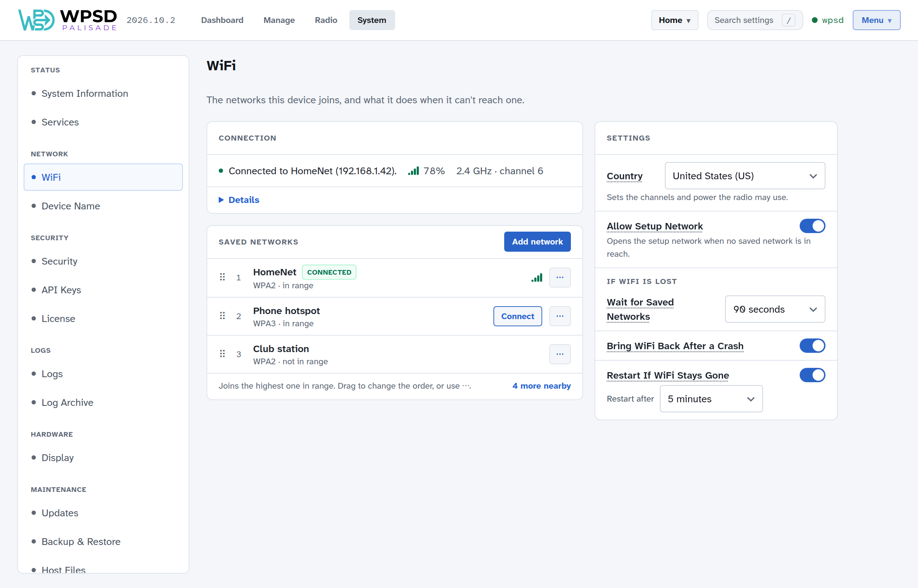The width and height of the screenshot is (918, 588).
Task: Select WiFi in the sidebar
Action: click(x=103, y=177)
